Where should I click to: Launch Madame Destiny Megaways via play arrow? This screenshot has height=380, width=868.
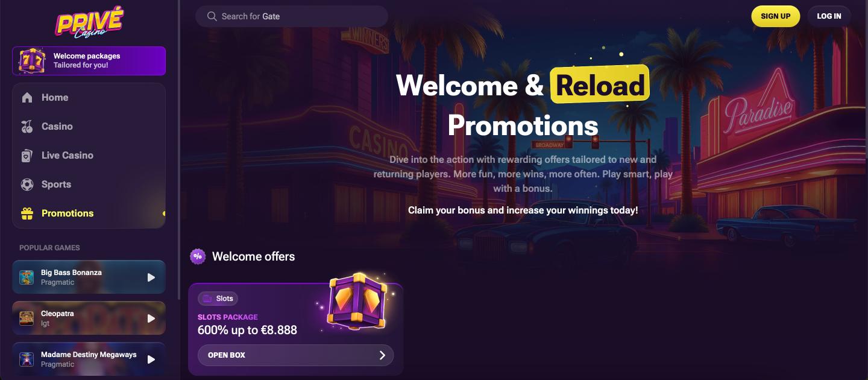pyautogui.click(x=151, y=359)
